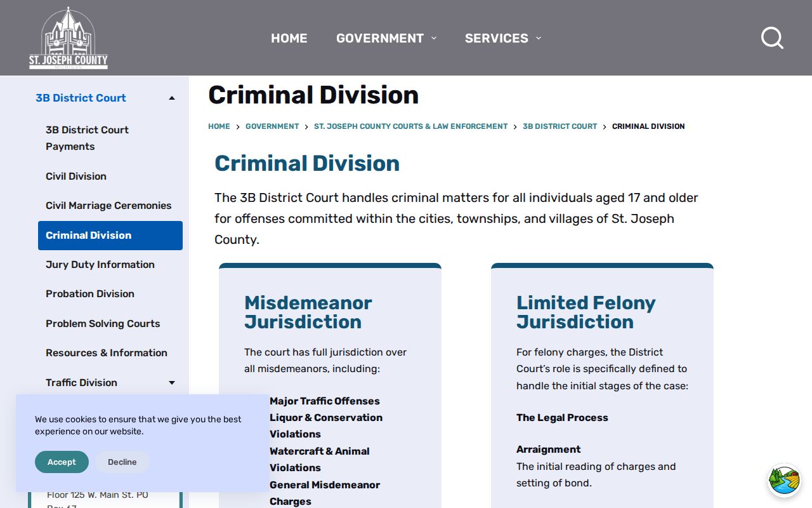Image resolution: width=812 pixels, height=508 pixels.
Task: Collapse the 3B District Court section arrow
Action: click(x=172, y=98)
